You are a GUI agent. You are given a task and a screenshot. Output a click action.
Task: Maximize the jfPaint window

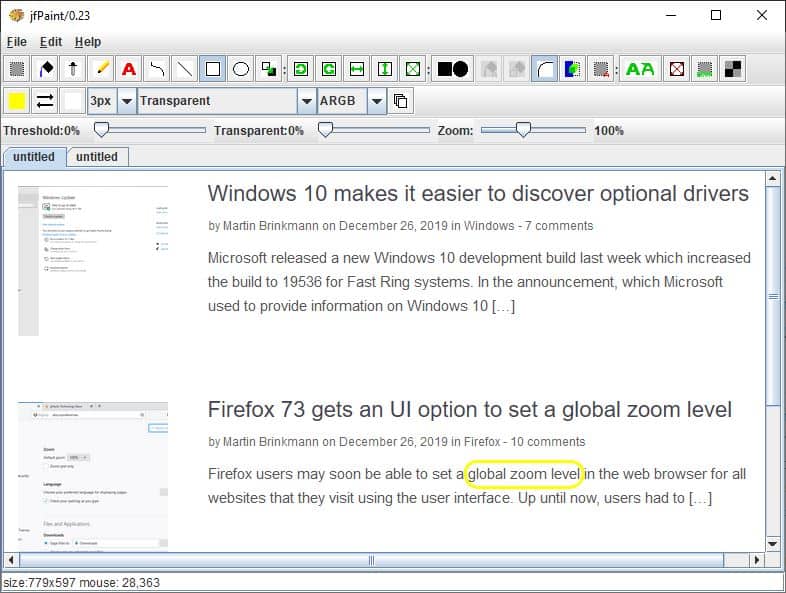click(716, 15)
